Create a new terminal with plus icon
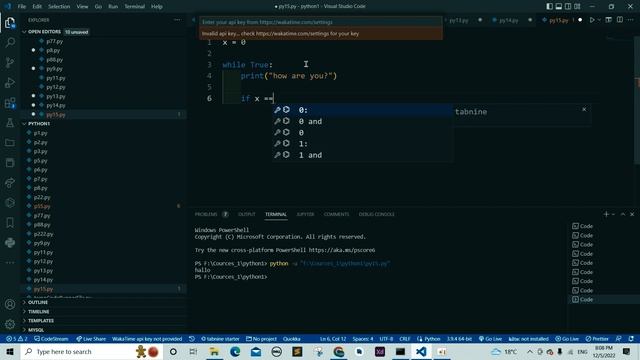The image size is (640, 360). tap(606, 214)
